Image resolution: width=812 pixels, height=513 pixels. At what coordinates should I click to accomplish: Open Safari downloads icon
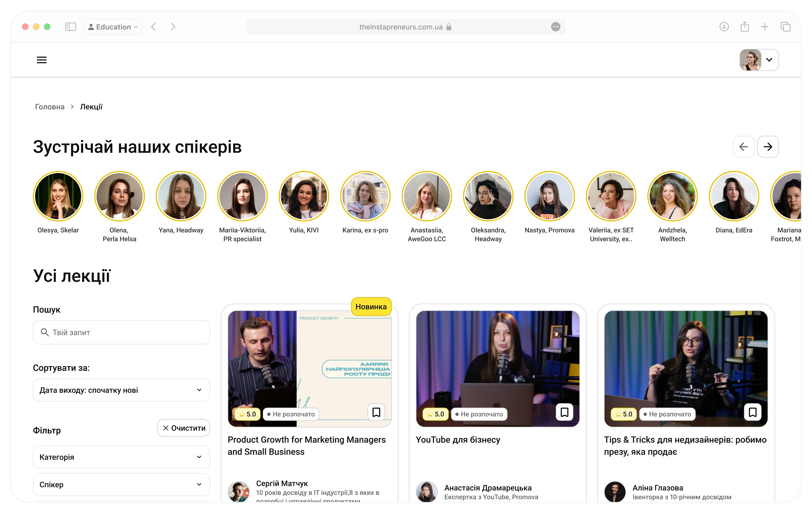coord(724,27)
